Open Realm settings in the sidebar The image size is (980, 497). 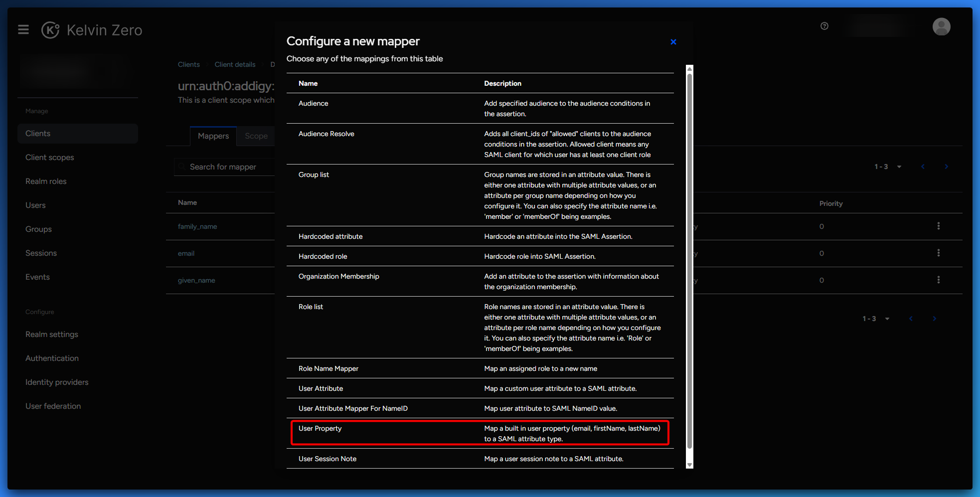[78, 334]
